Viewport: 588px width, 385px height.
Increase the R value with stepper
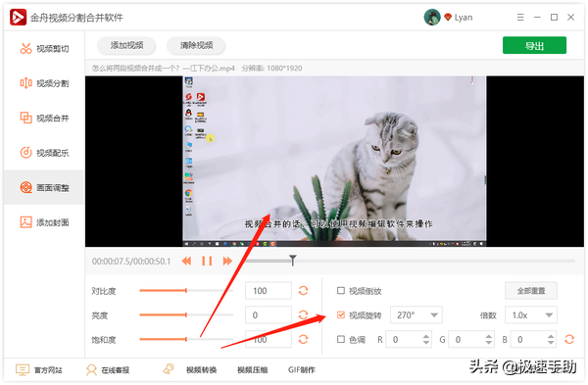(426, 336)
